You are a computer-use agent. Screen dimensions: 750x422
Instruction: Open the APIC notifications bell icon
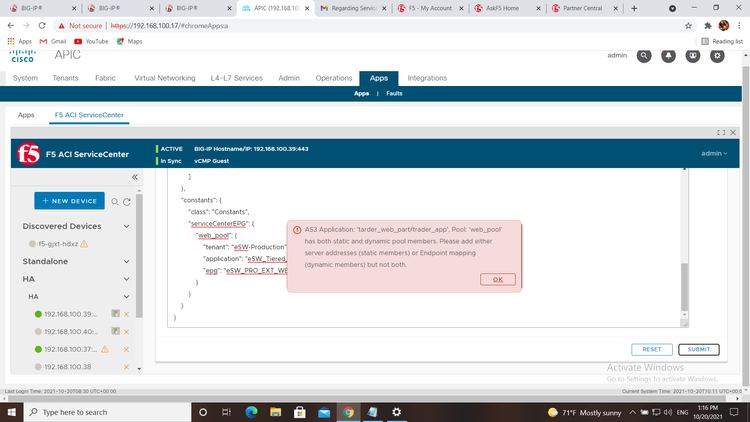coord(668,56)
